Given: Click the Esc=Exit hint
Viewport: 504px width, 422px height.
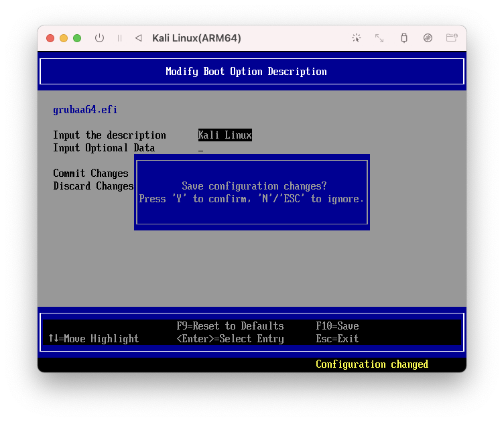Looking at the screenshot, I should [337, 339].
